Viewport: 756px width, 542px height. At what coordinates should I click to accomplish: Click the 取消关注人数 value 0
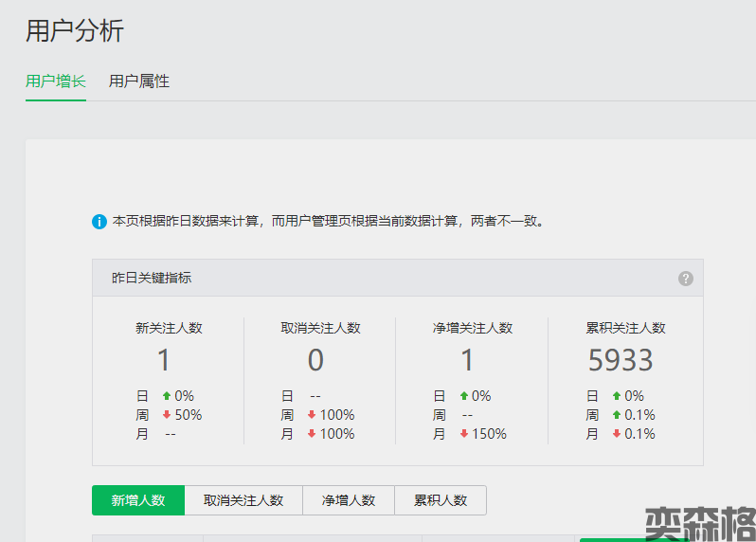(x=315, y=360)
